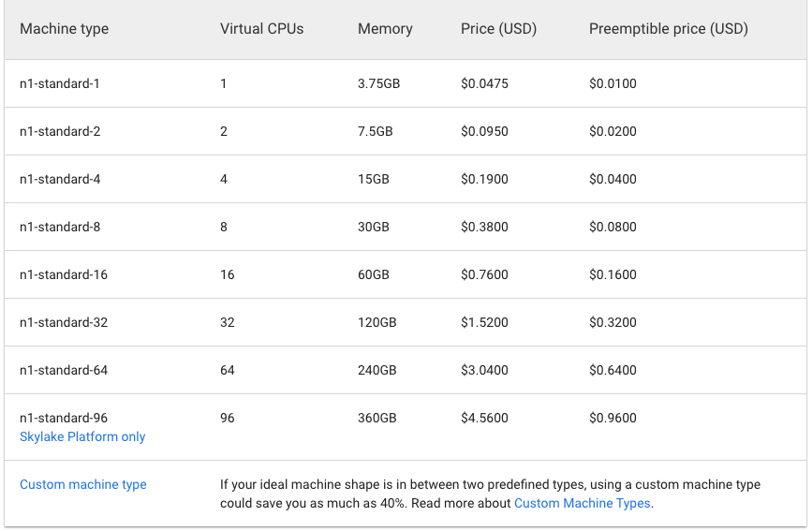Screen dimensions: 812x531
Task: Click the 240GB memory value
Action: 377,370
